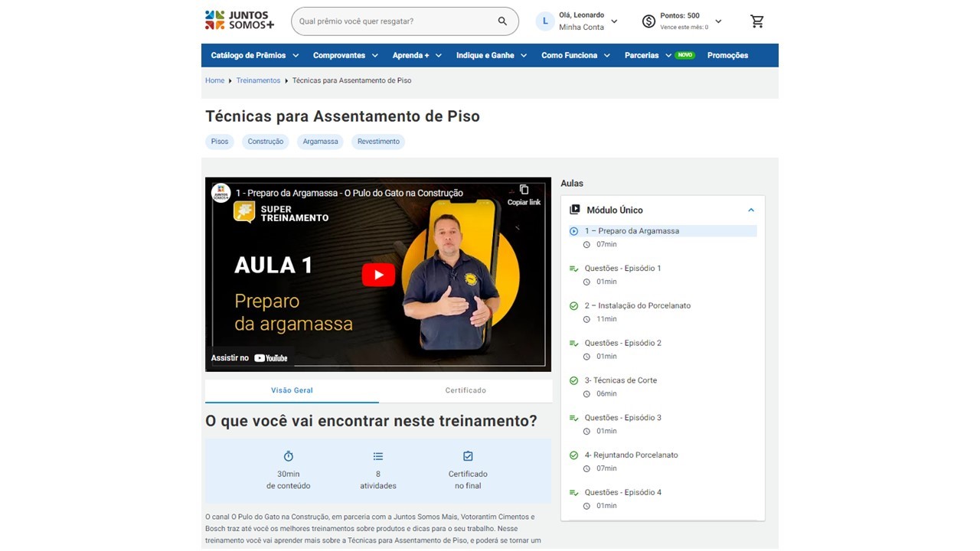Click the certificate icon above Certificado no final
This screenshot has width=980, height=551.
(x=468, y=456)
